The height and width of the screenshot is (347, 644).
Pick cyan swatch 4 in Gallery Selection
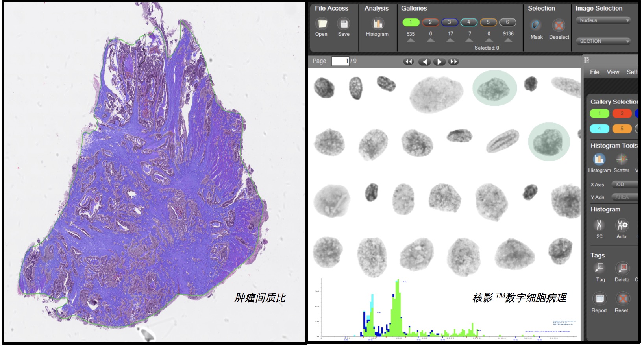click(600, 129)
